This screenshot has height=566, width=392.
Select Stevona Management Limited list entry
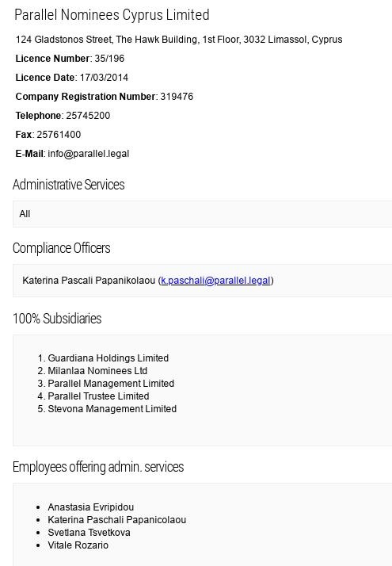[x=112, y=408]
